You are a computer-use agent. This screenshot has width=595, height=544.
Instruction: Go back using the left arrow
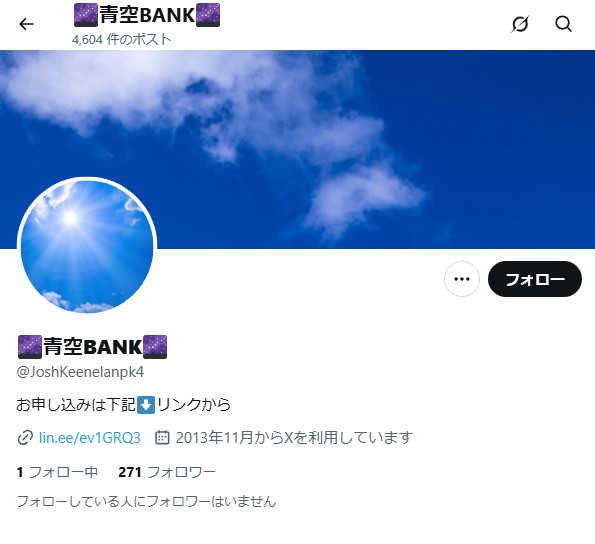[26, 24]
